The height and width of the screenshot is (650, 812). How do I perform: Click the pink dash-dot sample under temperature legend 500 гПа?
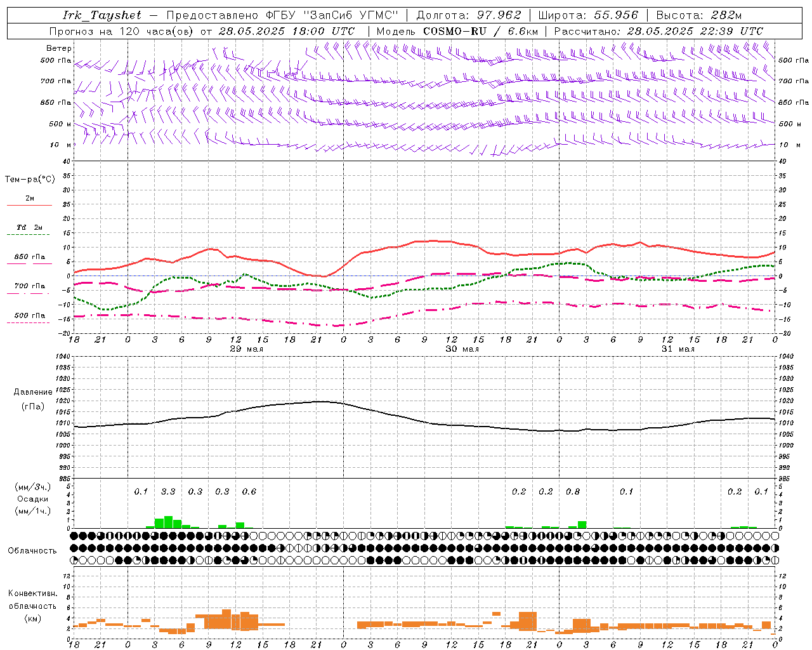tap(28, 323)
